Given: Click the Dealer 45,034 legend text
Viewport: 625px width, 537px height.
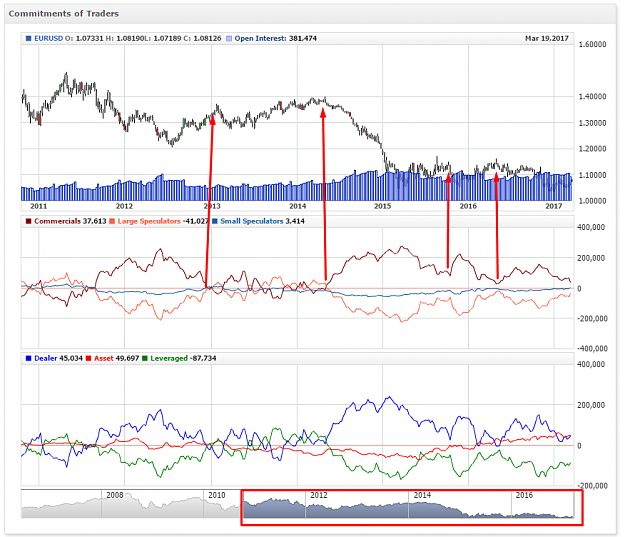Looking at the screenshot, I should tap(58, 358).
